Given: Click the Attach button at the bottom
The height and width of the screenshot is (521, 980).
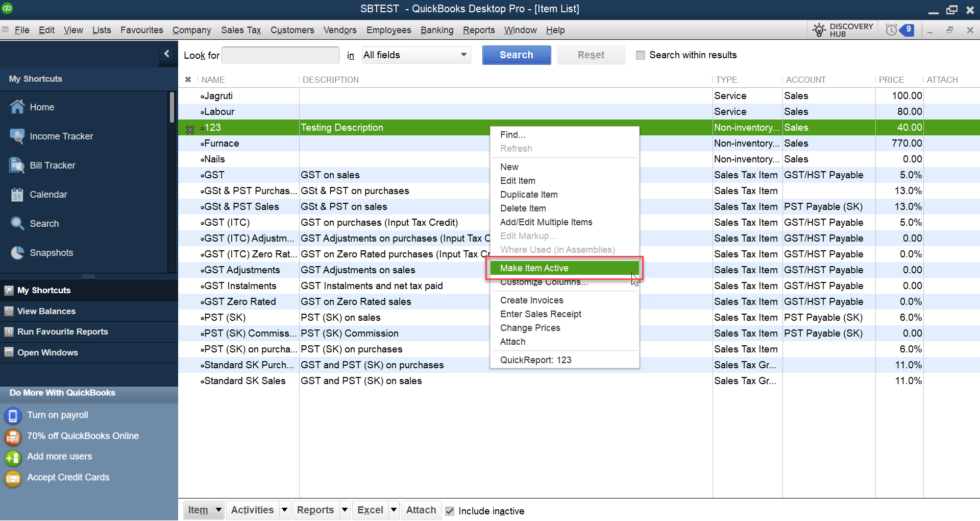Looking at the screenshot, I should (x=421, y=510).
